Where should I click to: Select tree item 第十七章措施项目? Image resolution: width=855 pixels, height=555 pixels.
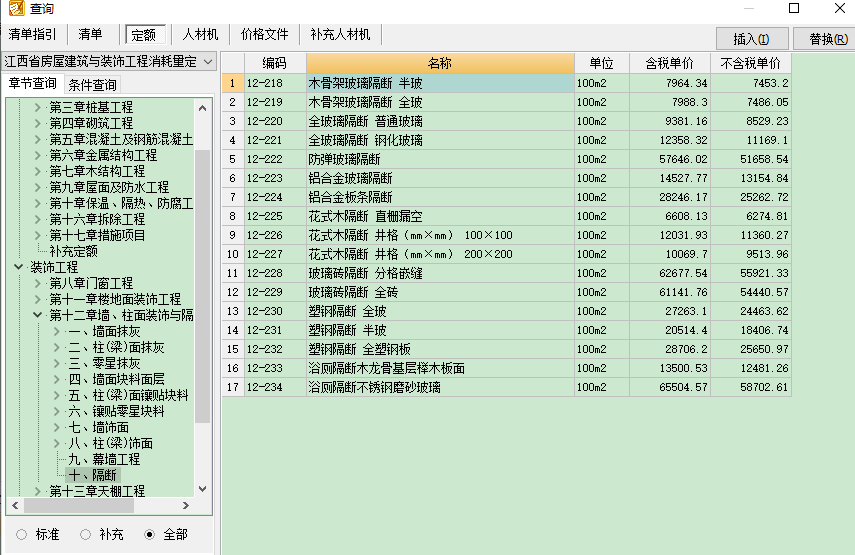point(97,236)
